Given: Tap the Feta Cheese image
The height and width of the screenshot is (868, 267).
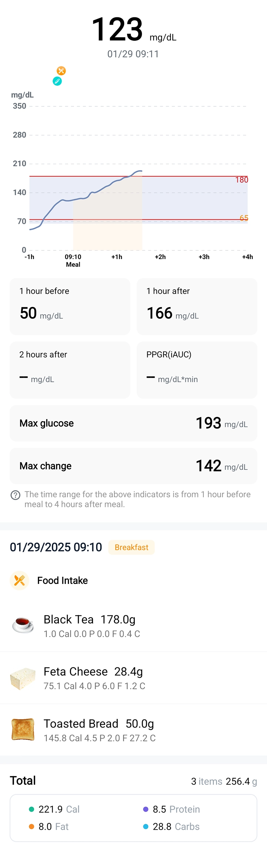Looking at the screenshot, I should click(23, 678).
